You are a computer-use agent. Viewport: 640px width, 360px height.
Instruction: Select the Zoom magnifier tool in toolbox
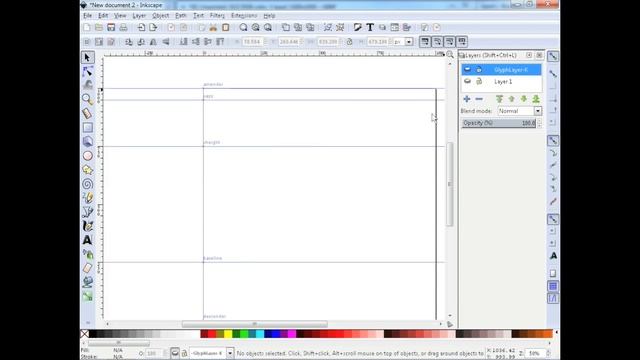tap(87, 99)
